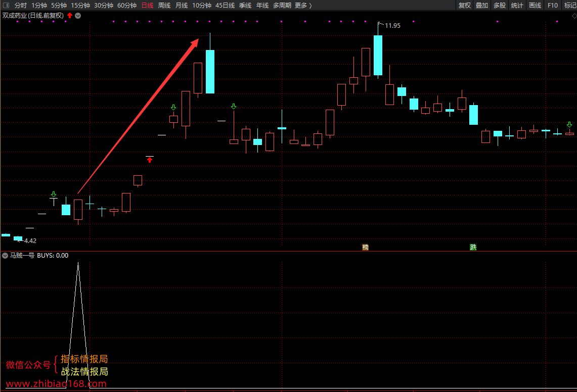Click the green down-arrow marker right after the first peak

tap(233, 107)
